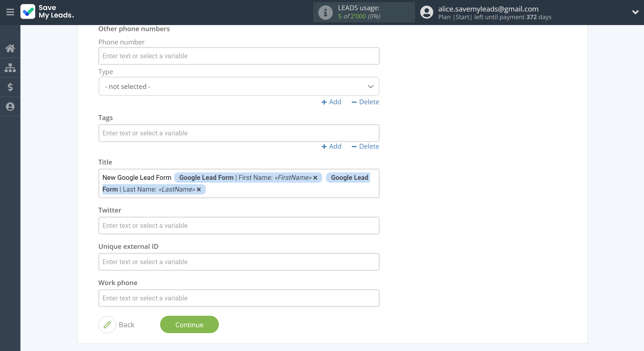Click Add under Tags field
Image resolution: width=644 pixels, height=351 pixels.
click(331, 146)
